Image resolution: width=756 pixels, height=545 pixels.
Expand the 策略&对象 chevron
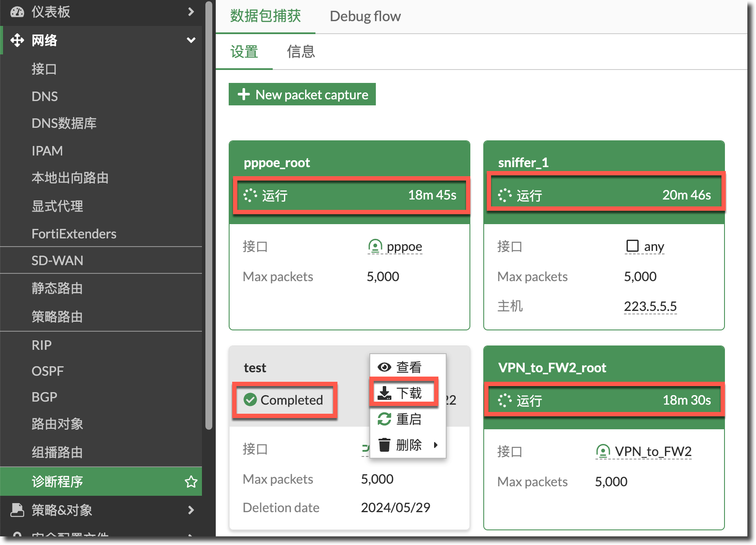(x=191, y=510)
